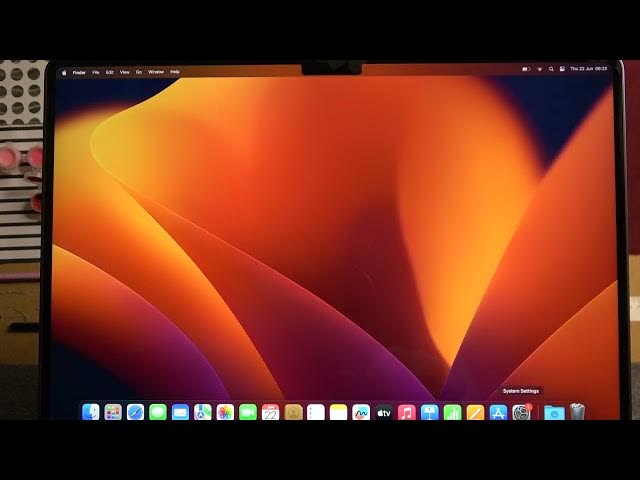The image size is (640, 480).
Task: Open the Photos app in the Dock
Action: pyautogui.click(x=225, y=412)
